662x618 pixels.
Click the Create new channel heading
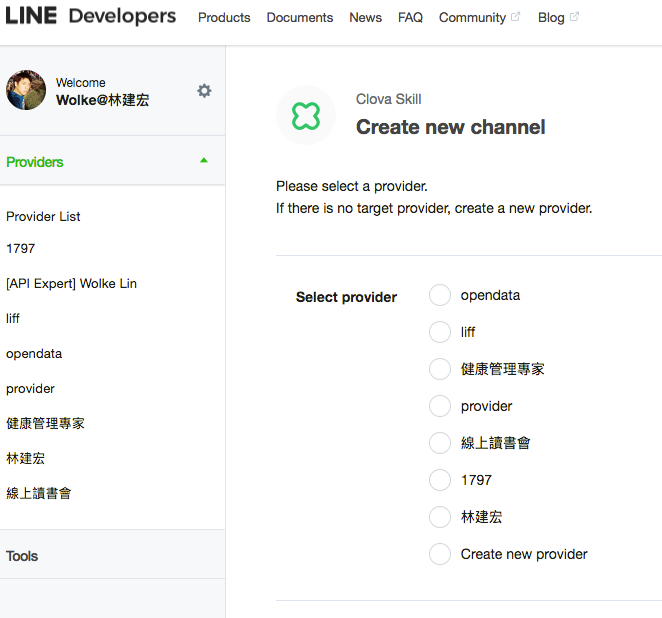pos(450,127)
